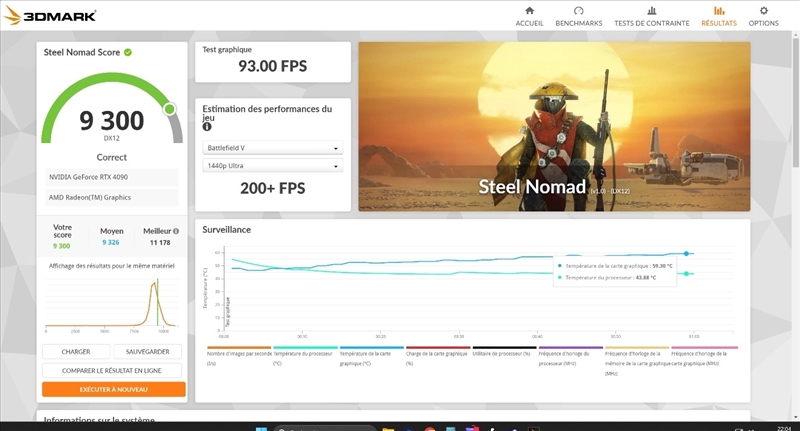This screenshot has width=800, height=431.
Task: Click the Charger button
Action: coord(76,352)
